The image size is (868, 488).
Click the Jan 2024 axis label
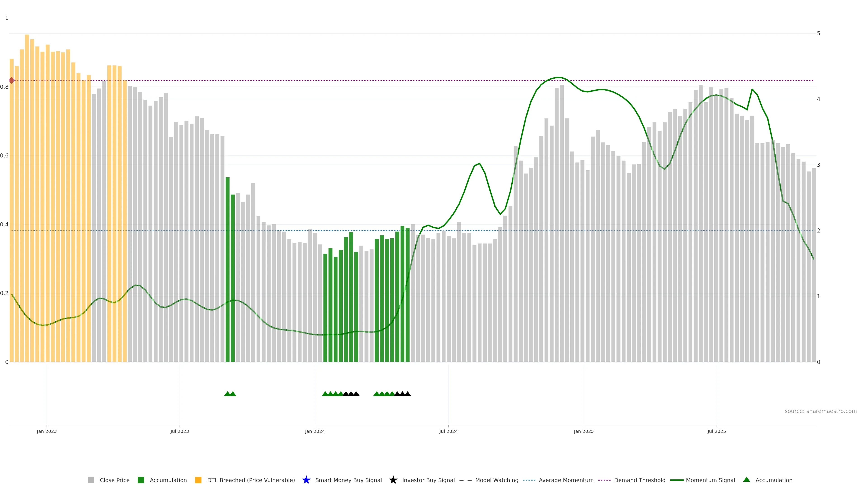(x=315, y=431)
